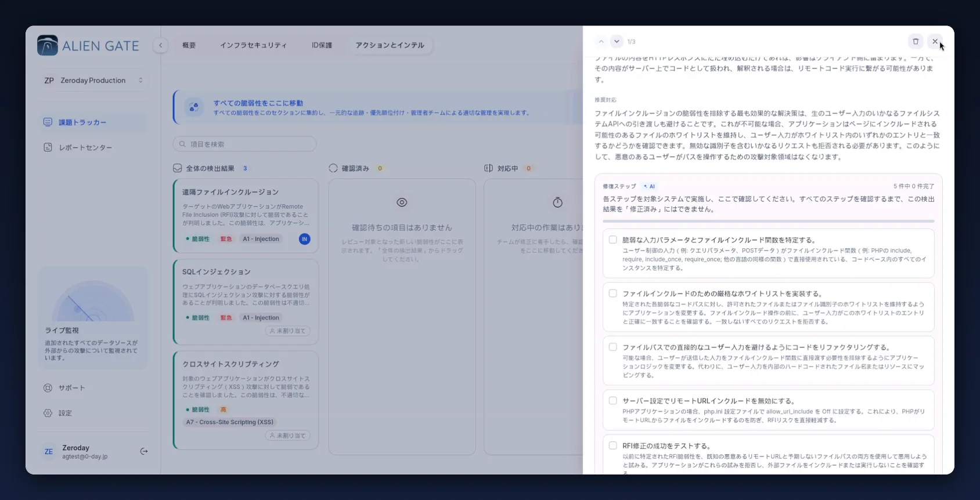Click the logout icon beside Zeroday user

pyautogui.click(x=144, y=451)
